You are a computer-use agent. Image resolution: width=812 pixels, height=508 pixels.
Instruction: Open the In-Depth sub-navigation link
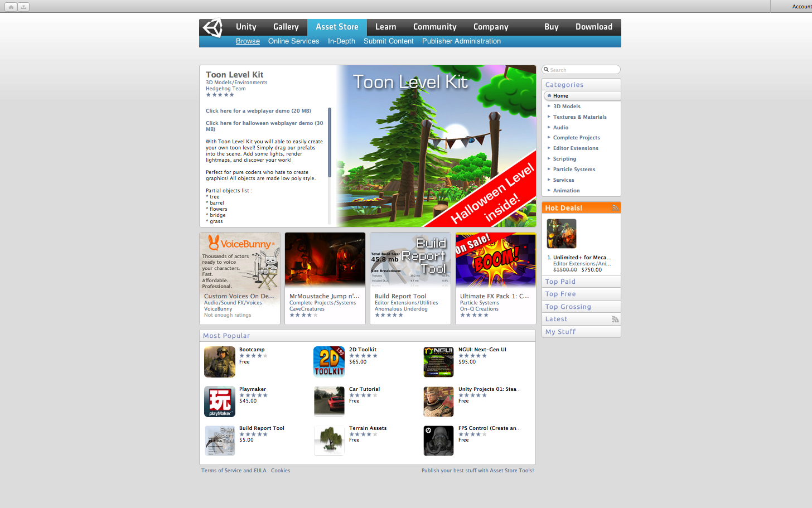pyautogui.click(x=341, y=41)
